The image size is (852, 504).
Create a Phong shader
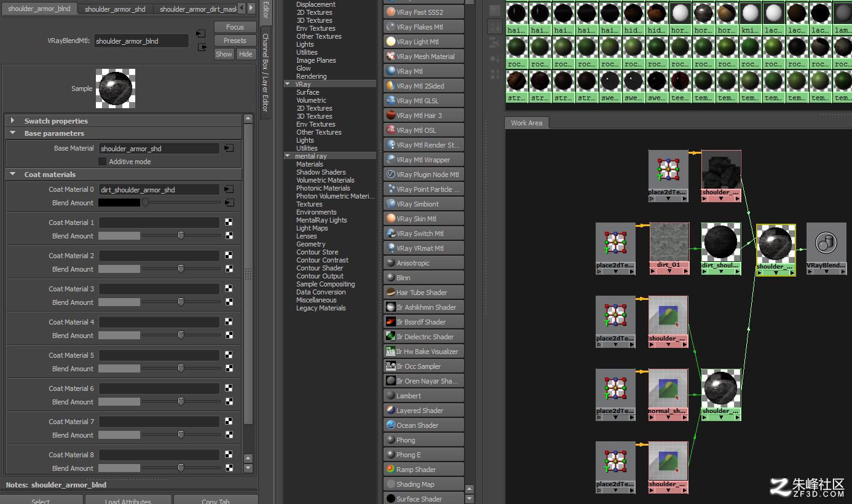pos(424,440)
